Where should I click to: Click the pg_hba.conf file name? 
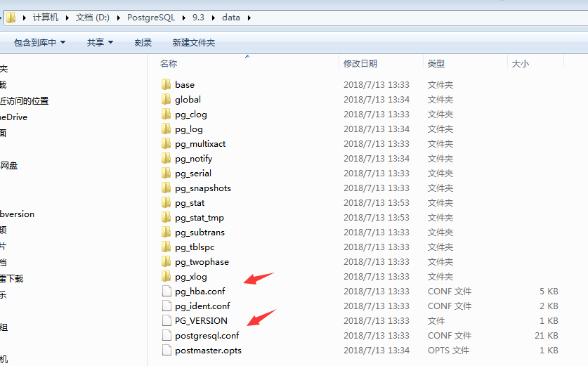(200, 292)
